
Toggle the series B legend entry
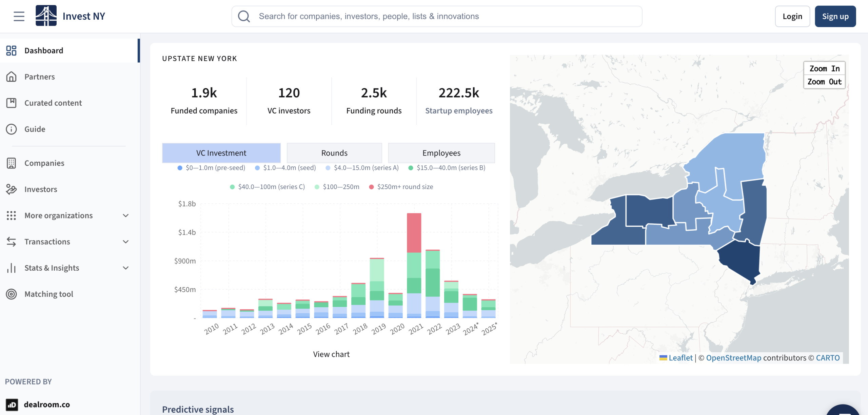447,168
